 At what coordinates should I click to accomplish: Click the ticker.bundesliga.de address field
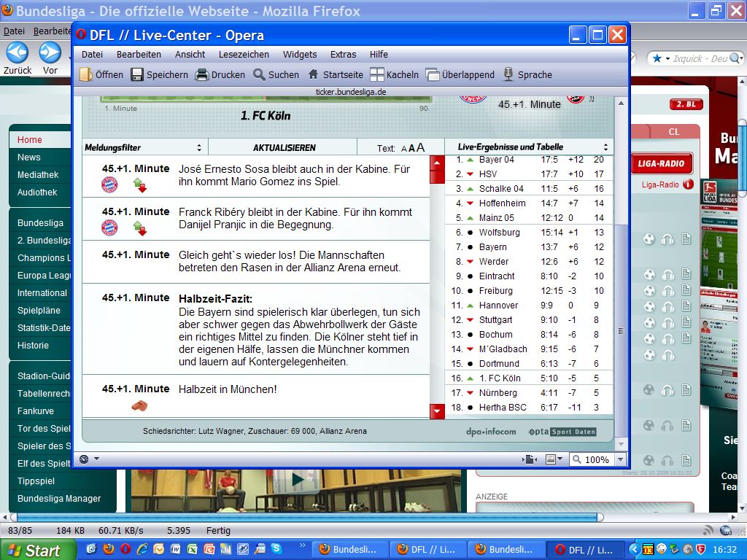point(351,92)
